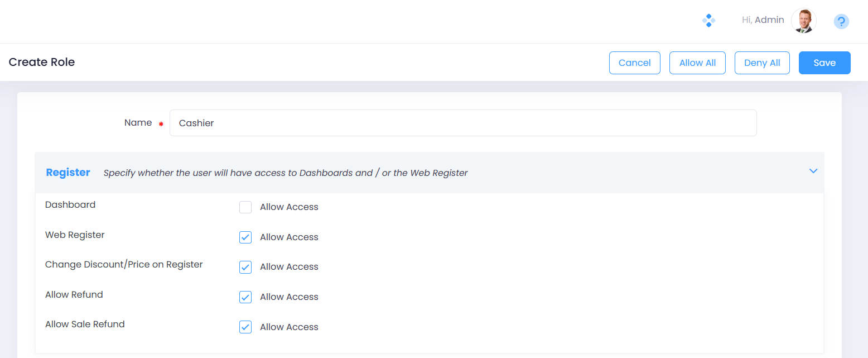Uncheck Web Register Allow Access
This screenshot has height=358, width=868.
(x=245, y=237)
